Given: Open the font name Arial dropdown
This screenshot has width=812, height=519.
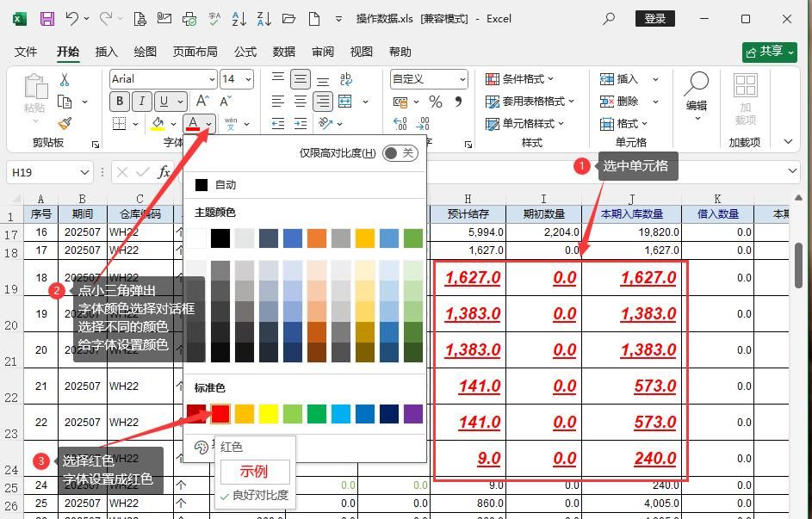Looking at the screenshot, I should (211, 79).
